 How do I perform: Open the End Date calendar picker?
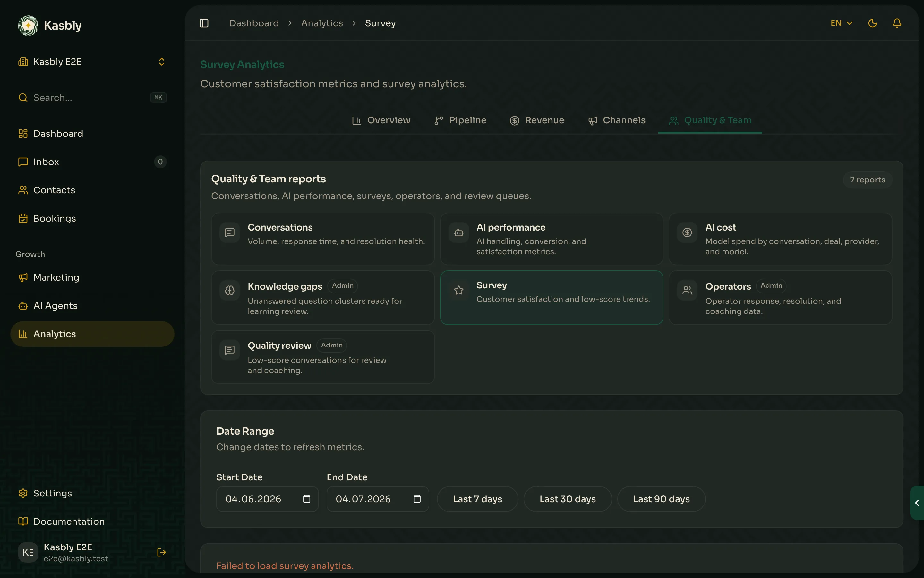tap(417, 499)
